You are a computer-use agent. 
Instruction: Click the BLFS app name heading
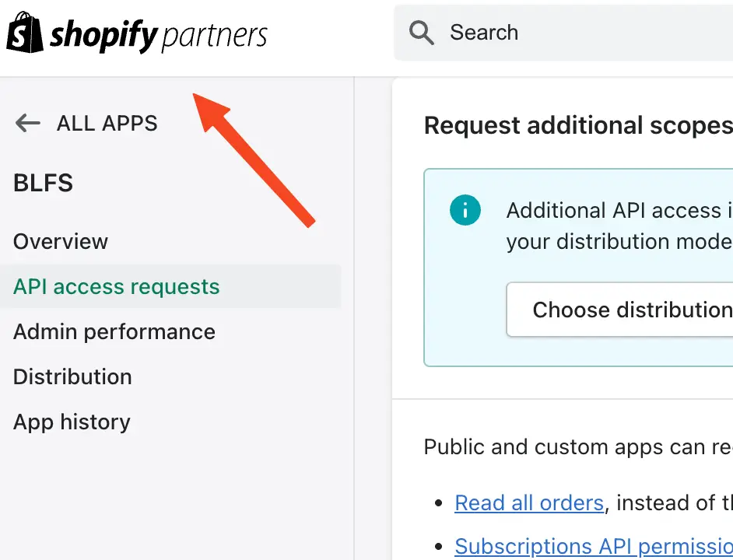[x=43, y=183]
